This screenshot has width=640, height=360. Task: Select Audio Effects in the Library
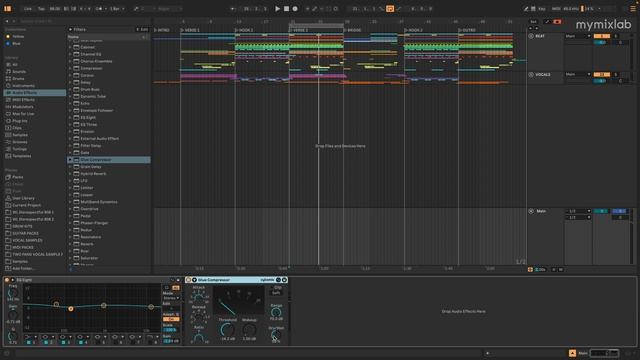35,93
